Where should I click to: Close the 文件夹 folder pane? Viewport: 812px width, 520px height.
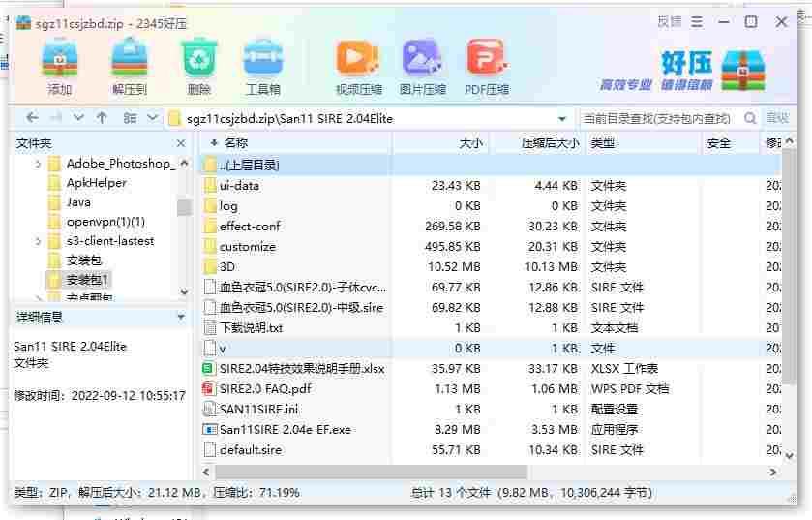(181, 143)
